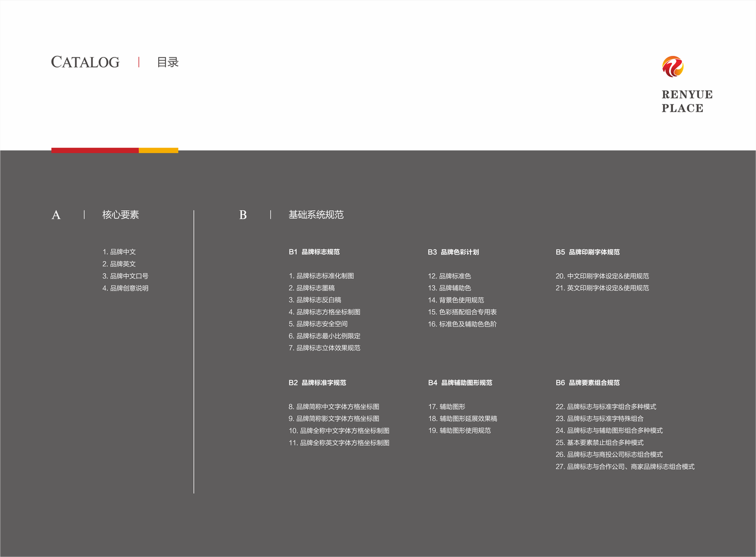The image size is (756, 557).
Task: Click 16. 标准色及辅助色色阶
Action: [462, 324]
